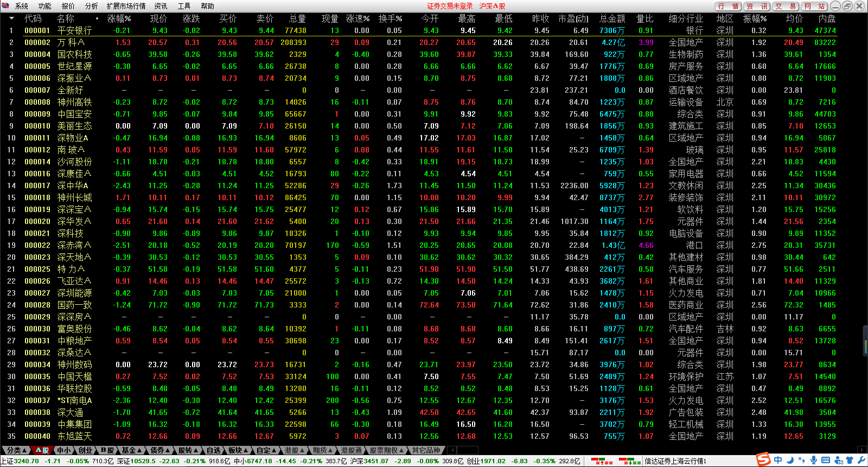Open the top-left column header dropdown arrow
This screenshot has width=868, height=467.
click(x=11, y=18)
